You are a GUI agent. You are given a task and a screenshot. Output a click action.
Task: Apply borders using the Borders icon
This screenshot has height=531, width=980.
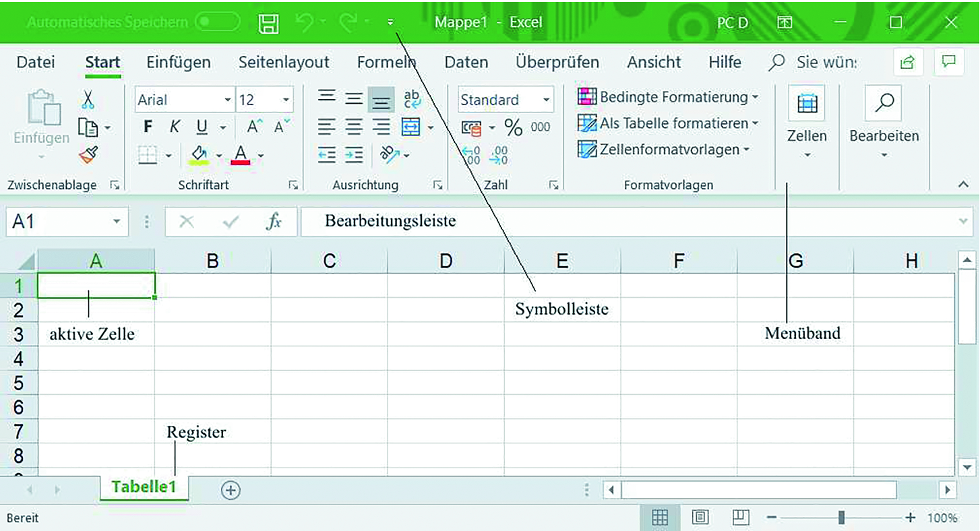(148, 156)
